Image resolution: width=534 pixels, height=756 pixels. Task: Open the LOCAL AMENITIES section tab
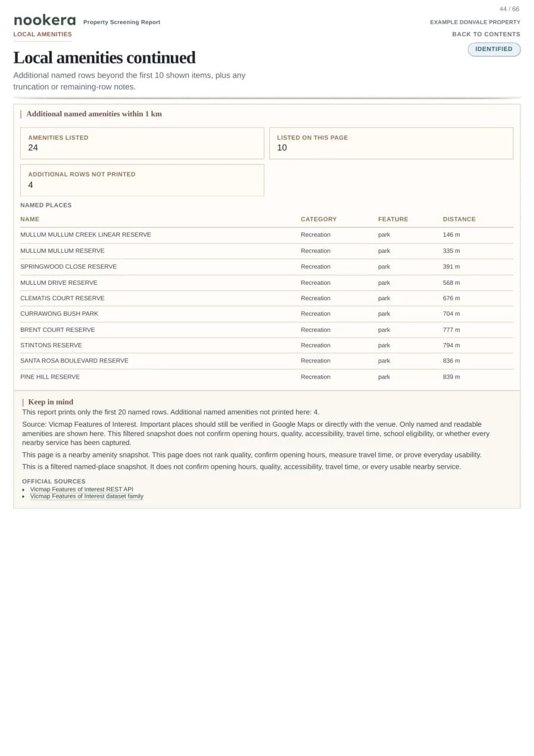click(43, 34)
